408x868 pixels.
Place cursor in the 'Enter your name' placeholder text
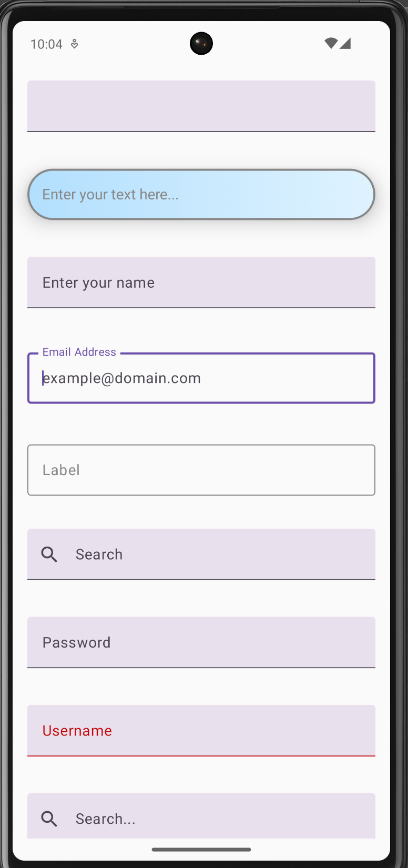[x=98, y=283]
